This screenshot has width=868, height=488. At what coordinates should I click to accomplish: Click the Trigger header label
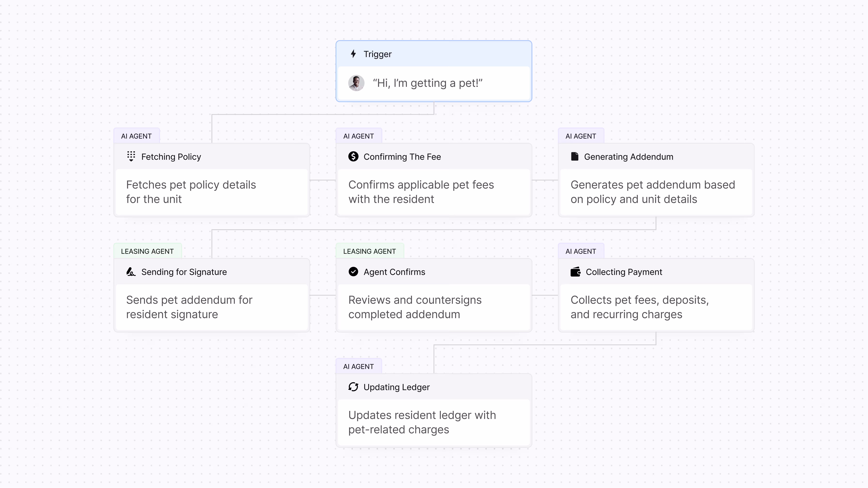click(377, 54)
